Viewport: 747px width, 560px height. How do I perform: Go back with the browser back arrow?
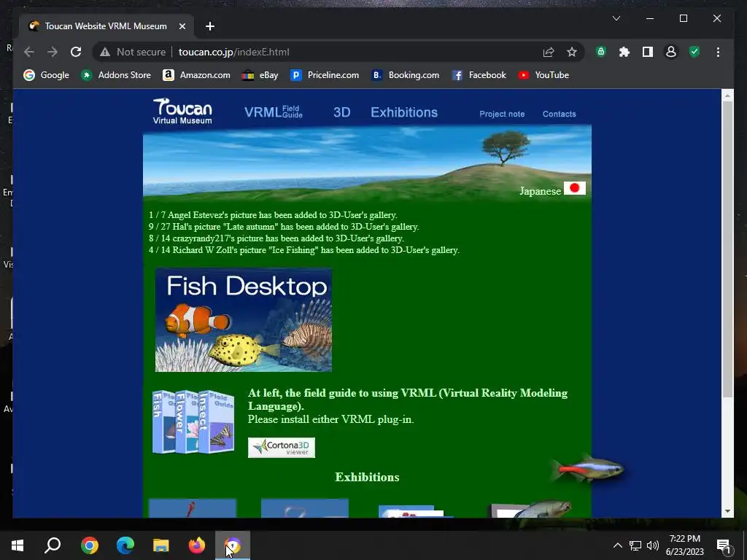click(29, 52)
